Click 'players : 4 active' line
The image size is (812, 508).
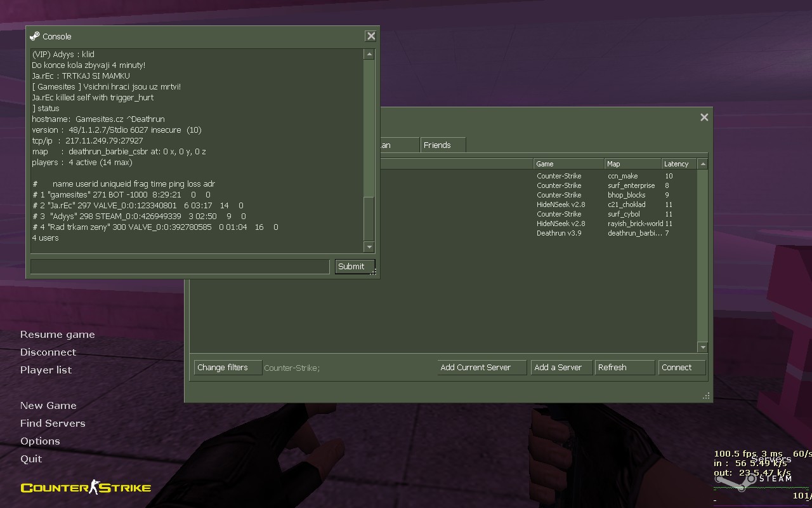tap(82, 162)
